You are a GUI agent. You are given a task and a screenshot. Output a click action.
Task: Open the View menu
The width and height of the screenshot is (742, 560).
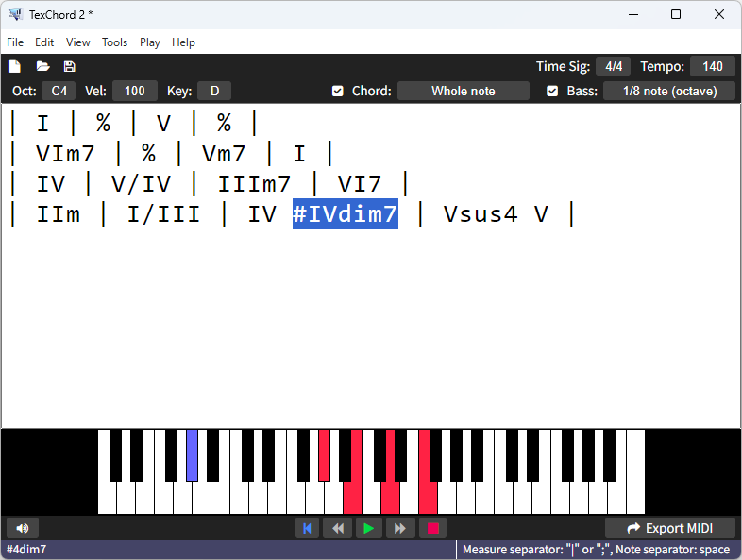click(x=78, y=42)
